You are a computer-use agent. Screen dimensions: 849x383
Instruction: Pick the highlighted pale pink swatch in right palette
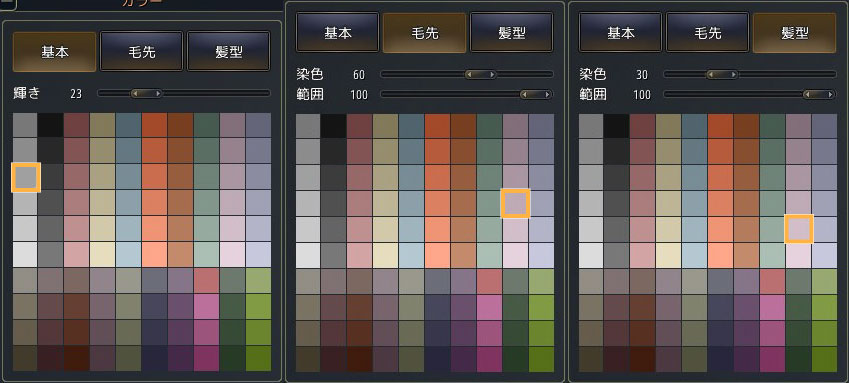tap(799, 229)
